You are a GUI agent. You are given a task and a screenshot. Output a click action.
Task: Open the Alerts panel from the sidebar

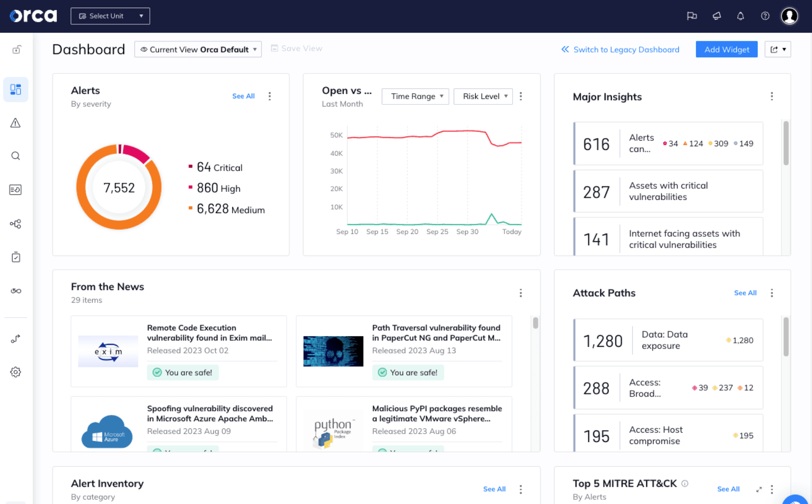click(15, 123)
